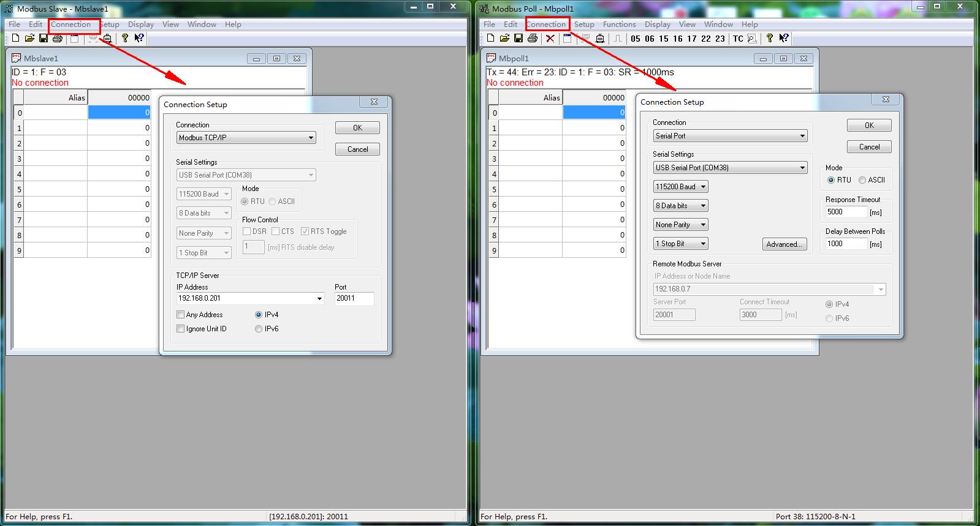
Task: Open Functions menu in Modbus Poll
Action: coord(619,24)
